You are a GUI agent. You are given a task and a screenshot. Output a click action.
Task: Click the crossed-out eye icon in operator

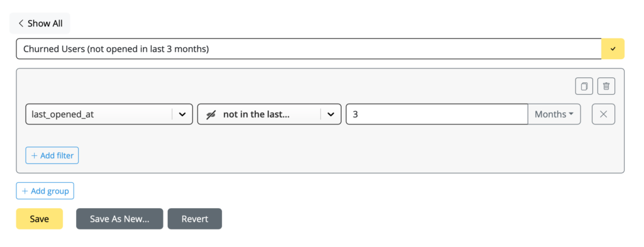211,114
